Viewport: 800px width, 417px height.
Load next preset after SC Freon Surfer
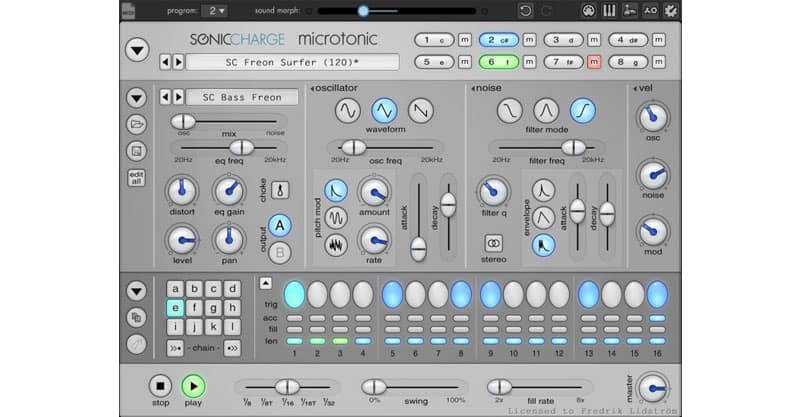click(x=178, y=62)
